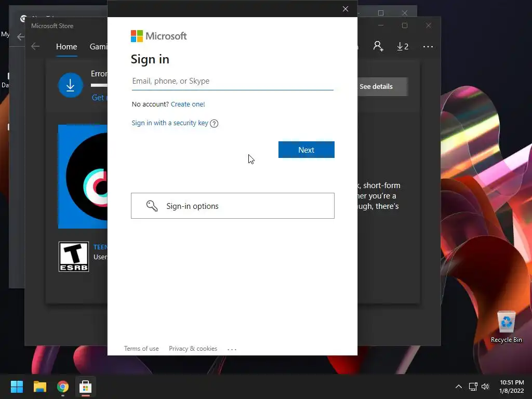The width and height of the screenshot is (532, 399).
Task: Open the volume speaker tray icon
Action: click(485, 387)
